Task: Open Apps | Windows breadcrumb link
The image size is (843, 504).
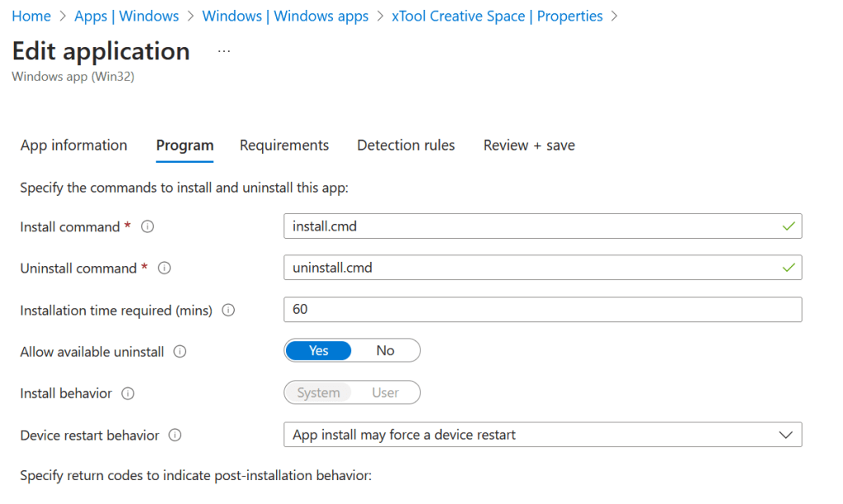Action: coord(126,16)
